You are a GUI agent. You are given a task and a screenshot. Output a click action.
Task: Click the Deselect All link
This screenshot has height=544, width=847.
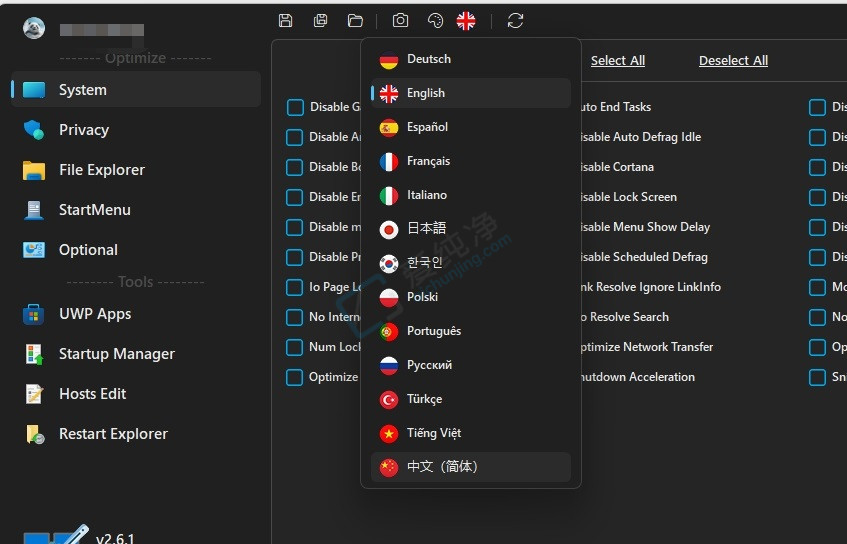[733, 61]
